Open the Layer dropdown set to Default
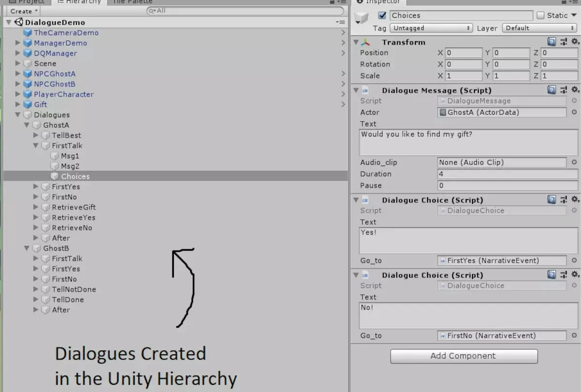The width and height of the screenshot is (581, 392). 540,28
